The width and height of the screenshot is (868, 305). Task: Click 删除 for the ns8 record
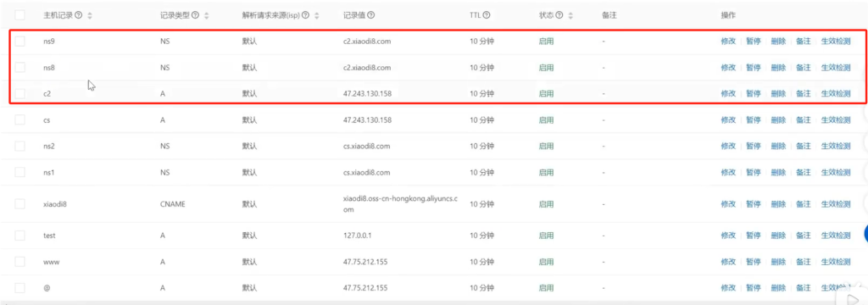coord(778,68)
